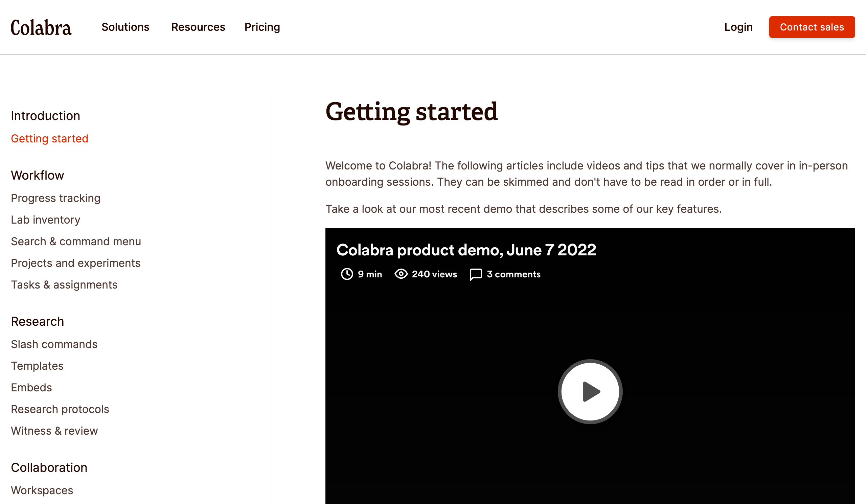Select the Research section heading

tap(38, 322)
